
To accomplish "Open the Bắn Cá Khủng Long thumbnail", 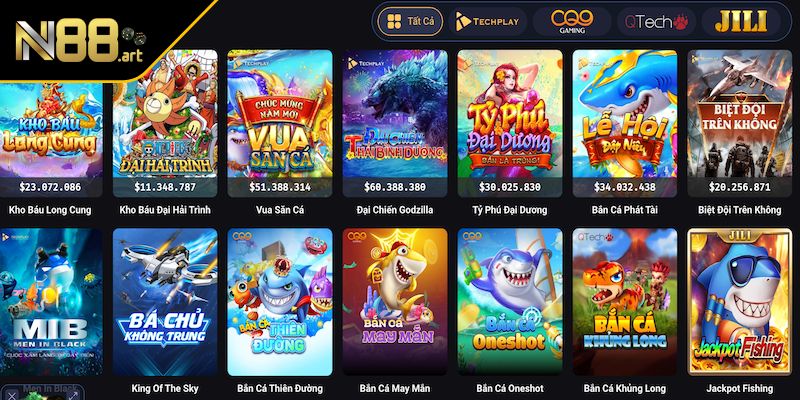I will click(624, 302).
